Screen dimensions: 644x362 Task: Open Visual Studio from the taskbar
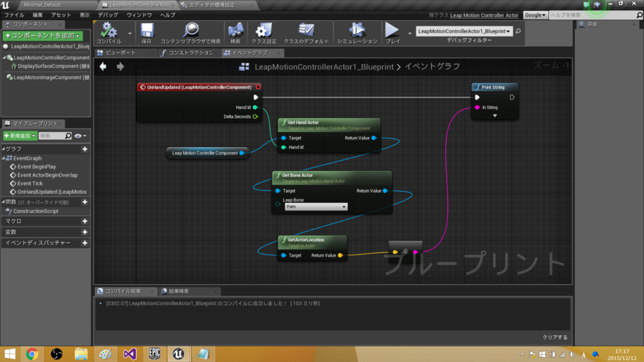click(130, 354)
